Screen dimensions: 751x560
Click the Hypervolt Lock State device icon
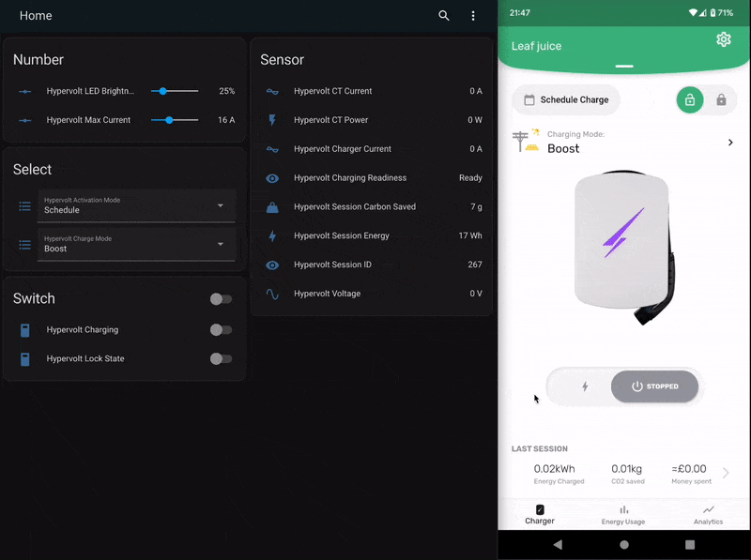(x=25, y=359)
